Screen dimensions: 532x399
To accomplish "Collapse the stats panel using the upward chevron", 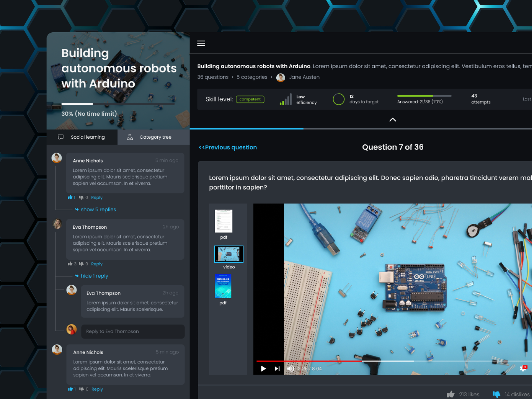I will point(393,120).
